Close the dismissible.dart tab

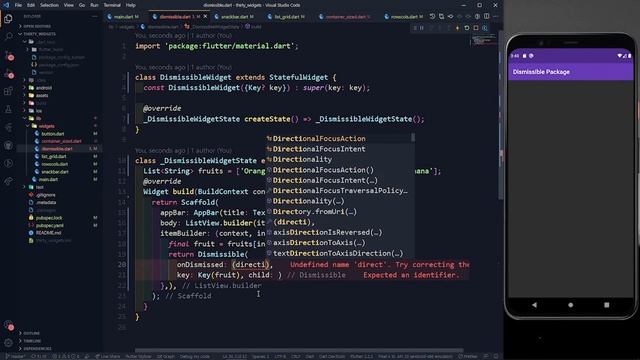tap(205, 16)
